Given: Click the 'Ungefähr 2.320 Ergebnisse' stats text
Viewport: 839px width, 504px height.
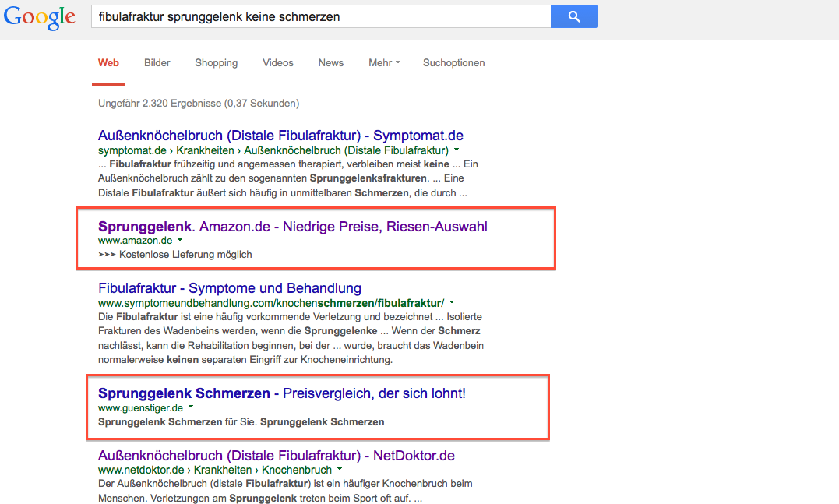Looking at the screenshot, I should [x=199, y=104].
